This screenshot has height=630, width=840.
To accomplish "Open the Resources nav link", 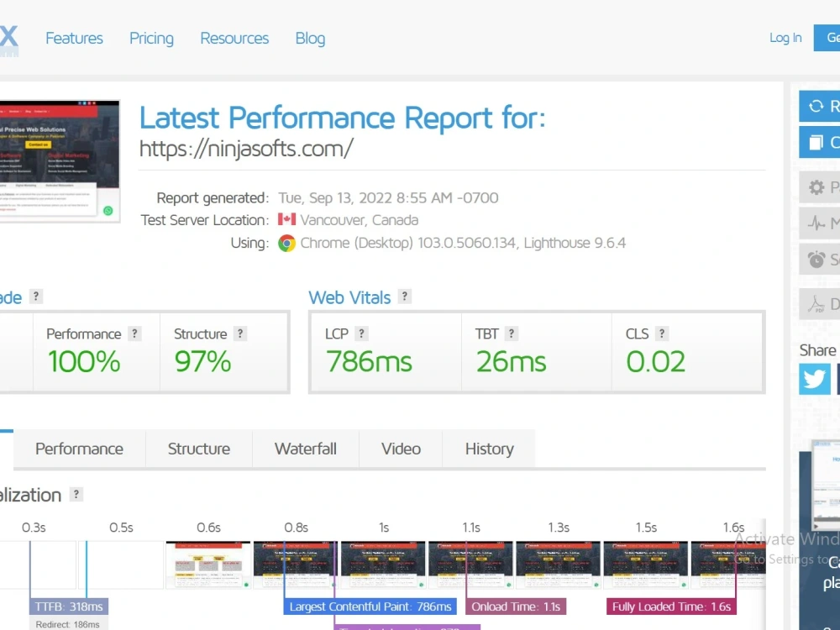I will click(234, 39).
